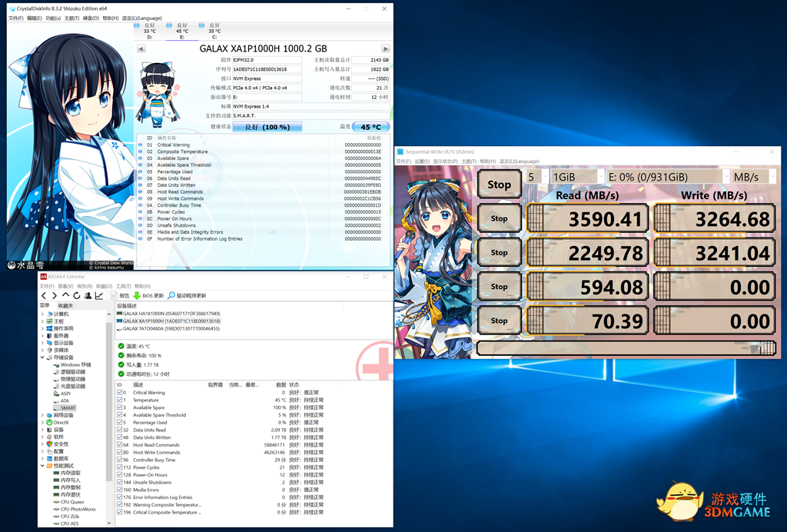This screenshot has width=787, height=532.
Task: Toggle Critical Composite Temperature checkbox
Action: (x=120, y=513)
